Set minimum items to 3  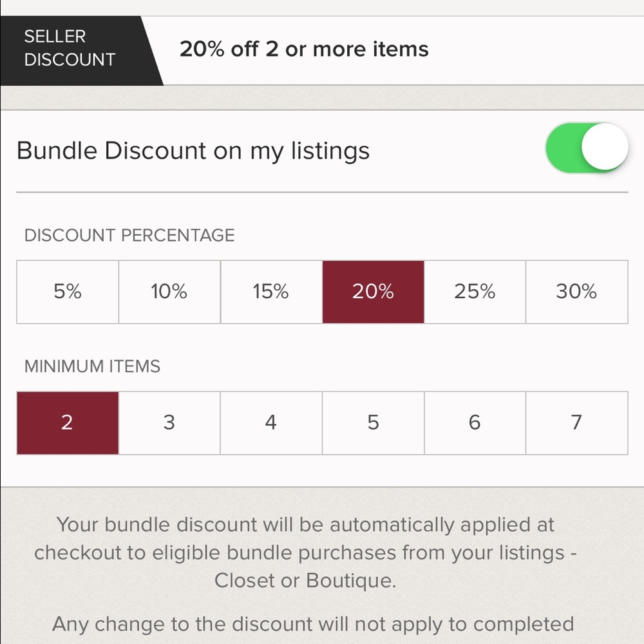click(x=169, y=422)
